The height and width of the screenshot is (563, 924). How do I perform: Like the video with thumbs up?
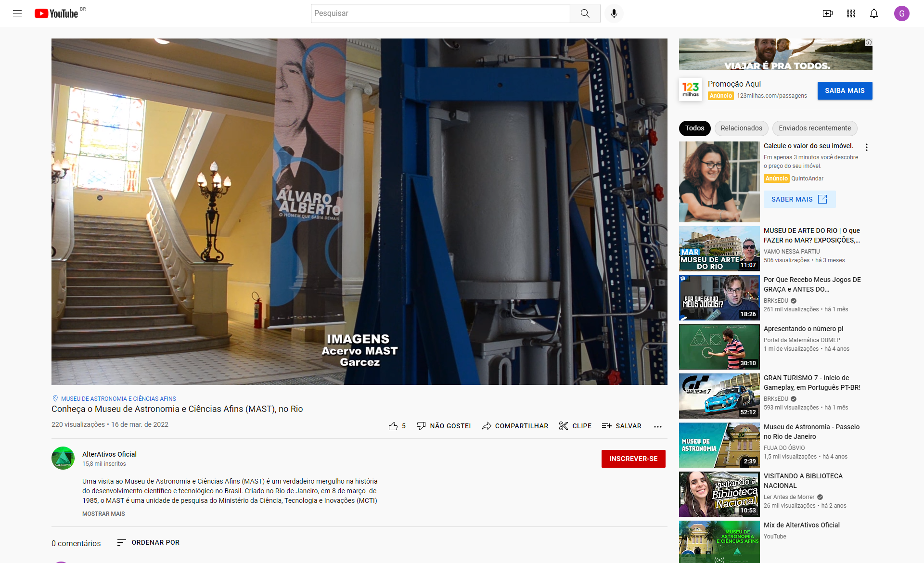[x=393, y=426]
